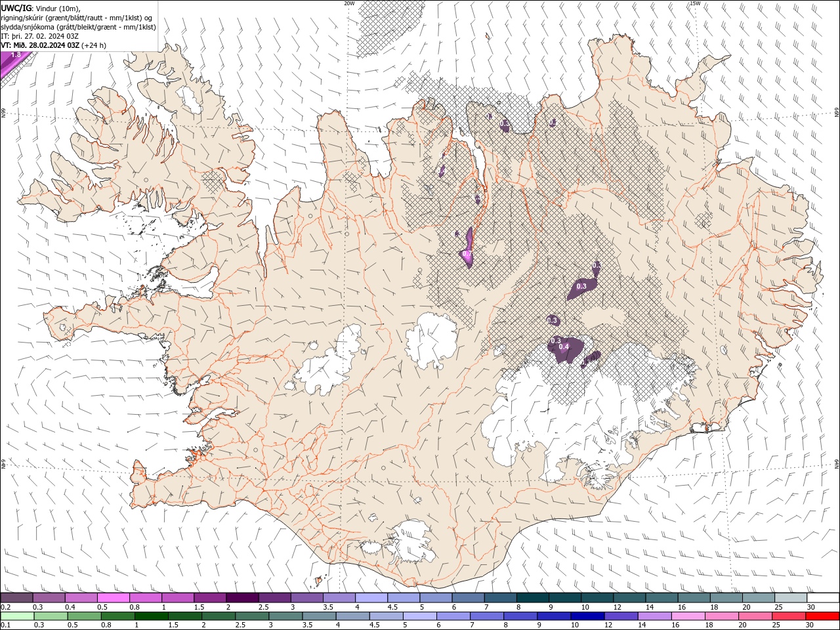Click the 64N latitude label on right edge
This screenshot has height=630, width=840.
pos(837,464)
